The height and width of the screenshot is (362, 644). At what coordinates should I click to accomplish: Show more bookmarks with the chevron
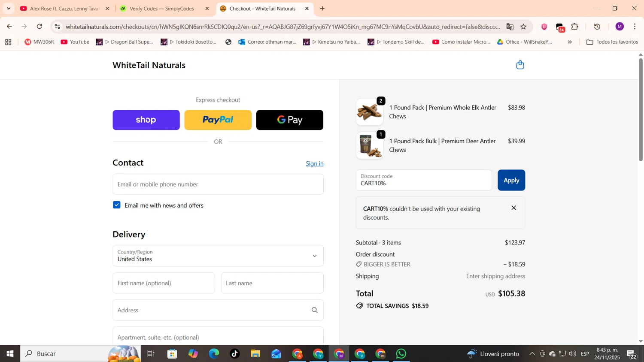click(x=570, y=42)
